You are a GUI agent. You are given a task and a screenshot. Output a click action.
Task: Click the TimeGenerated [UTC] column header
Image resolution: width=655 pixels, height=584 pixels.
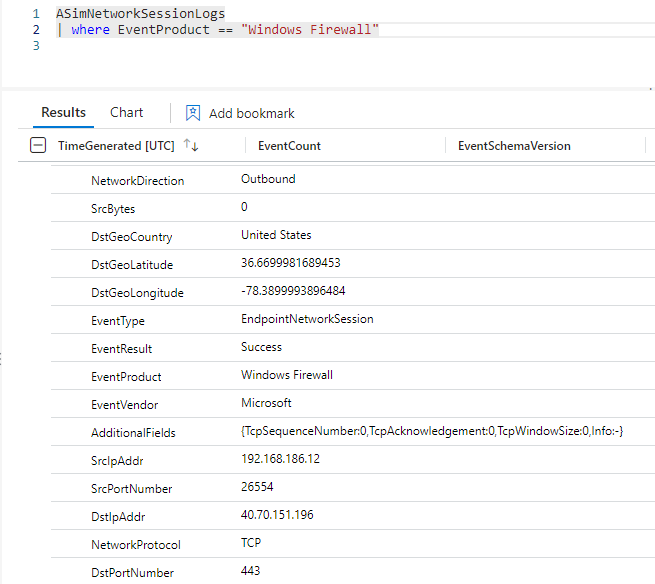click(x=116, y=146)
